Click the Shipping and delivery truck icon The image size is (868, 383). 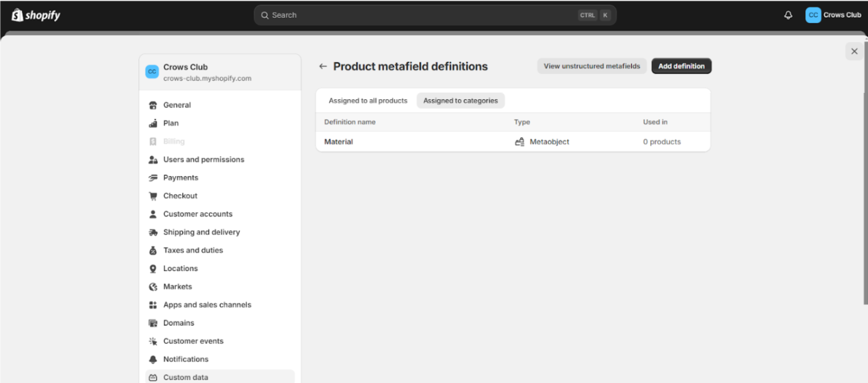pyautogui.click(x=153, y=232)
